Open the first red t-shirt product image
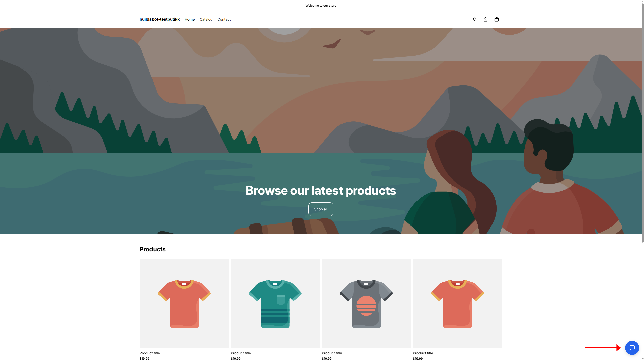Image resolution: width=644 pixels, height=360 pixels. tap(184, 304)
